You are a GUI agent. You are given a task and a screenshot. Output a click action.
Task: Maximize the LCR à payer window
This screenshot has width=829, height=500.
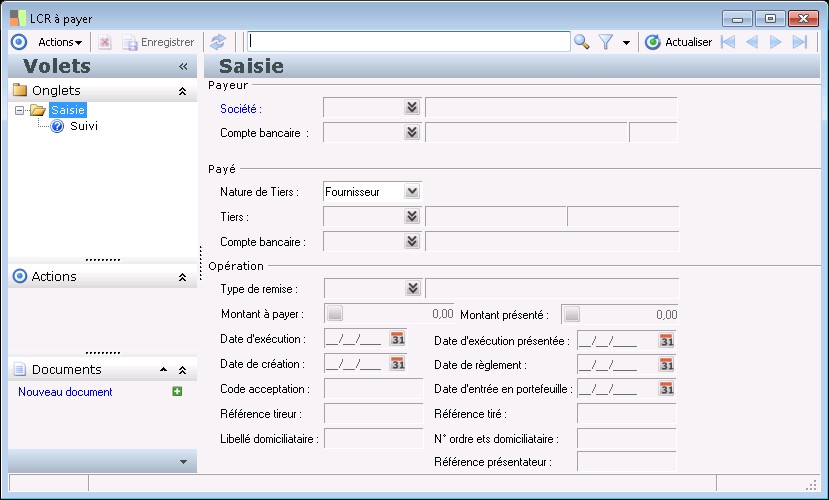tap(770, 18)
